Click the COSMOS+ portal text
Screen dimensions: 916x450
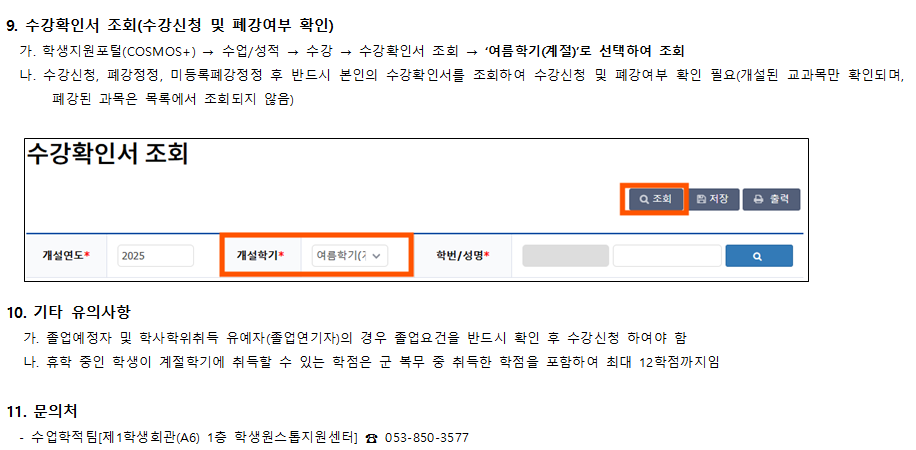(159, 51)
